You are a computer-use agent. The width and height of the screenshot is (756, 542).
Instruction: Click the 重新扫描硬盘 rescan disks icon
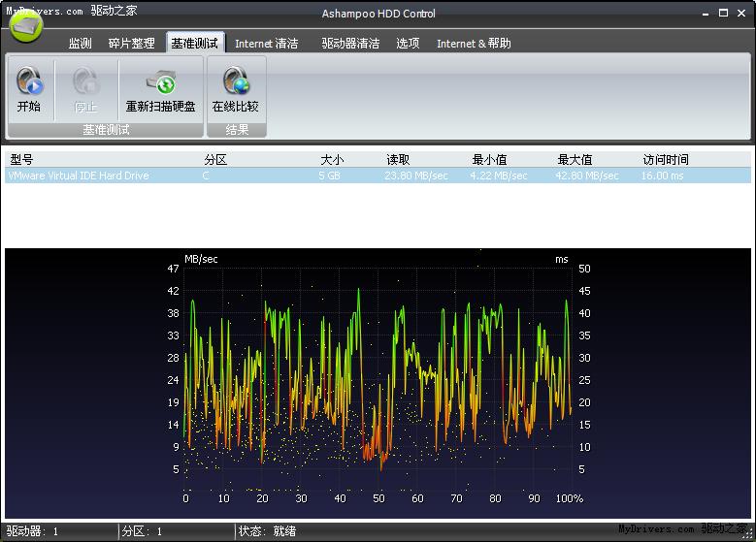[160, 81]
